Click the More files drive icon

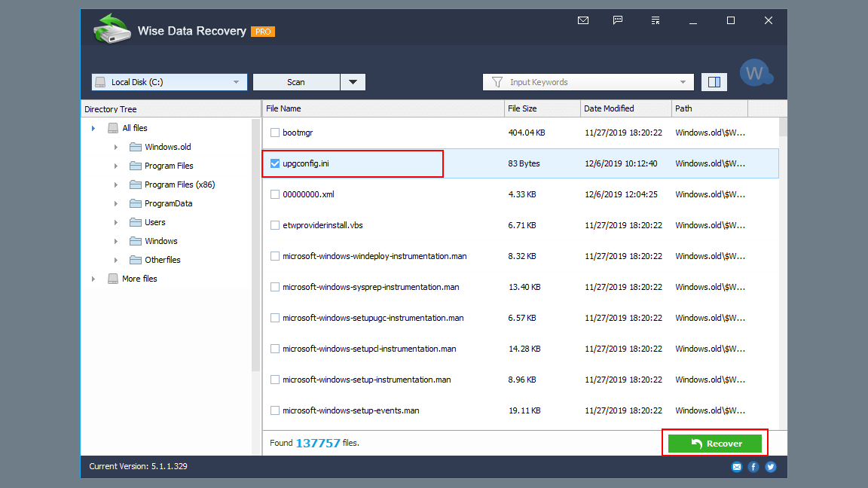coord(113,279)
